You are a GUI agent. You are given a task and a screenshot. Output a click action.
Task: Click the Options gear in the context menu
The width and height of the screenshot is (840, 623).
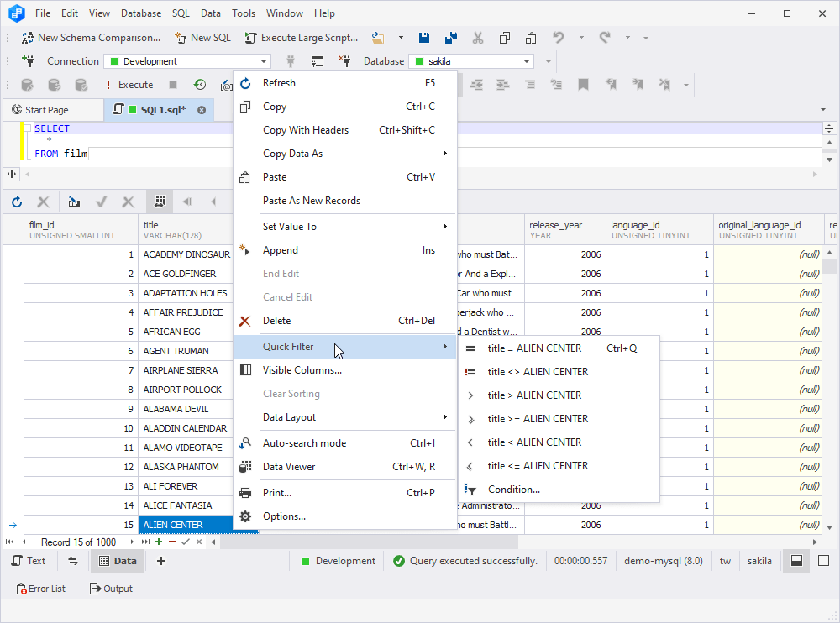[245, 516]
